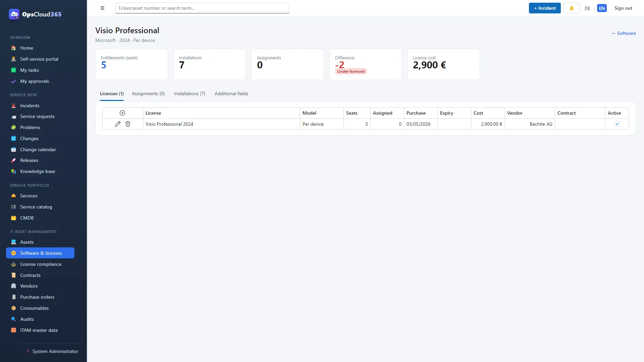Click Self-service portal sidebar icon
This screenshot has height=362, width=644.
tap(13, 59)
